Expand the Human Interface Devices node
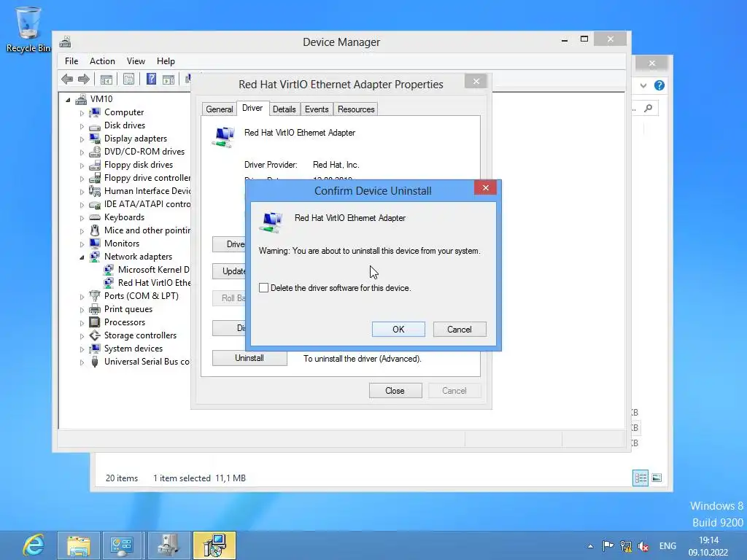This screenshot has height=560, width=747. click(82, 192)
